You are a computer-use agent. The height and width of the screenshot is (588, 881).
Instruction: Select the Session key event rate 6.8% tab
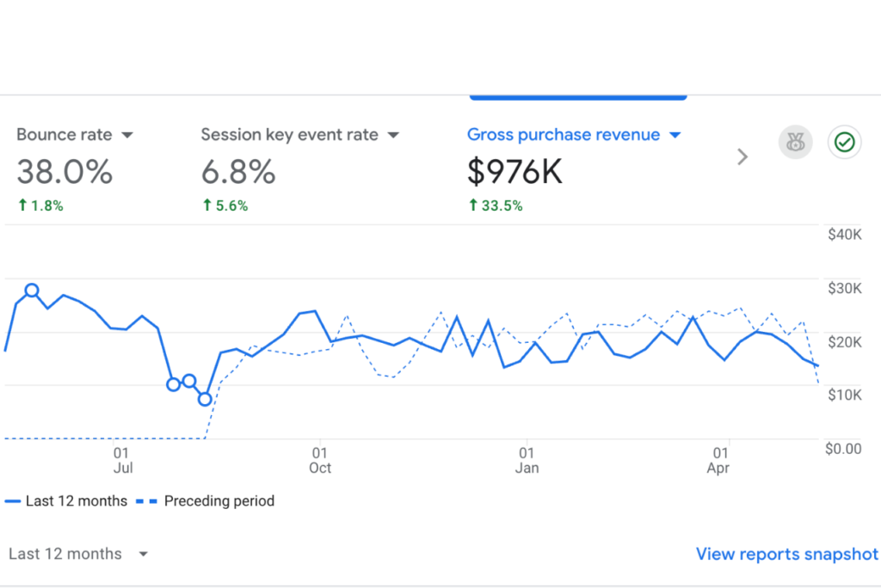click(x=238, y=172)
